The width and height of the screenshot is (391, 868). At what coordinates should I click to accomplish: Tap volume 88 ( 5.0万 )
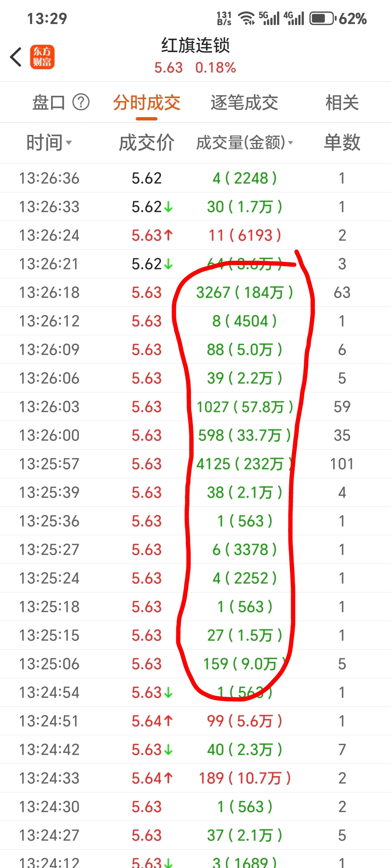(x=244, y=350)
